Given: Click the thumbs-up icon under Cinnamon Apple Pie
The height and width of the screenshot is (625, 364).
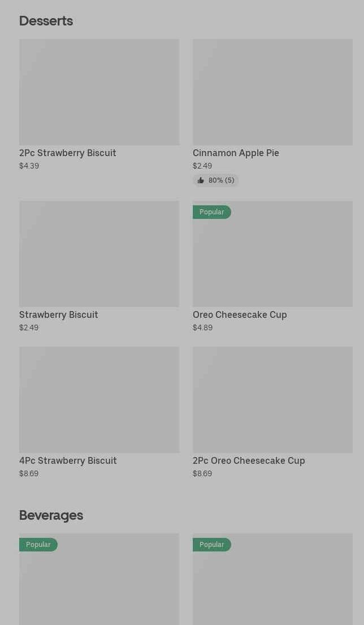Looking at the screenshot, I should [x=201, y=180].
